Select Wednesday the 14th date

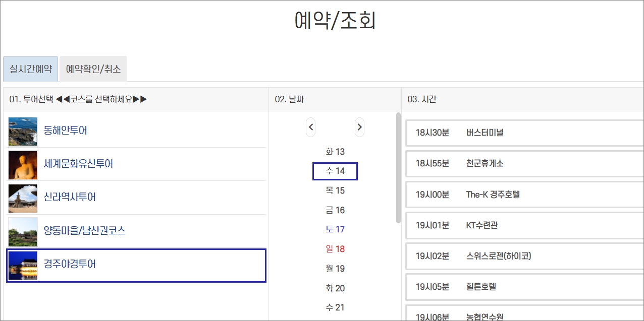(335, 171)
